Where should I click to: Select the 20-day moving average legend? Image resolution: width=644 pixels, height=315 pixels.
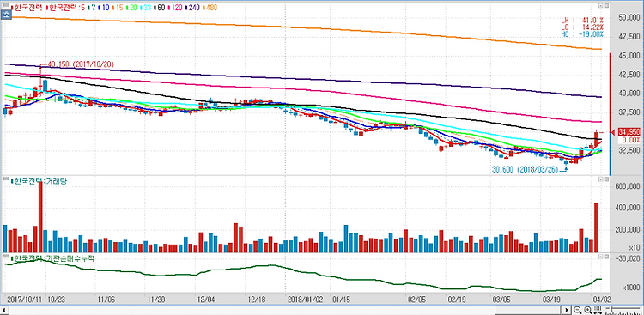click(x=132, y=8)
